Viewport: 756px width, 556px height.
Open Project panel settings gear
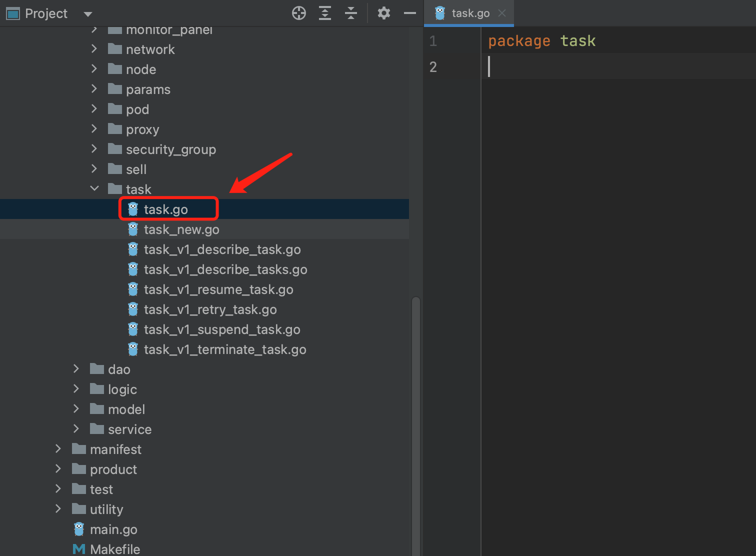click(x=383, y=13)
